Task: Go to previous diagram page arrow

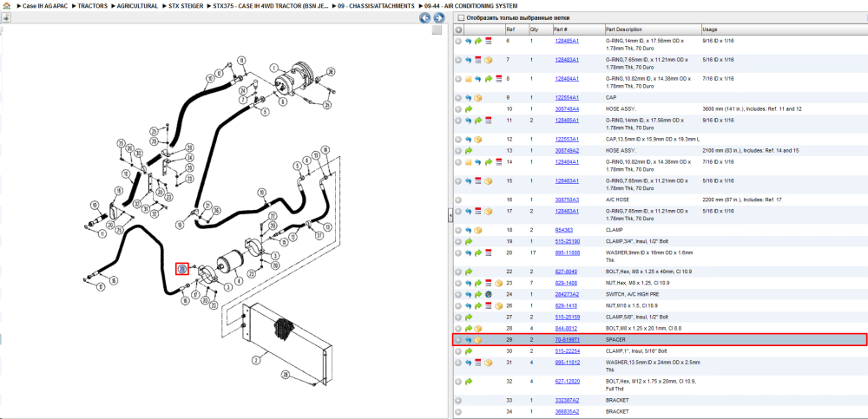Action: (x=424, y=18)
